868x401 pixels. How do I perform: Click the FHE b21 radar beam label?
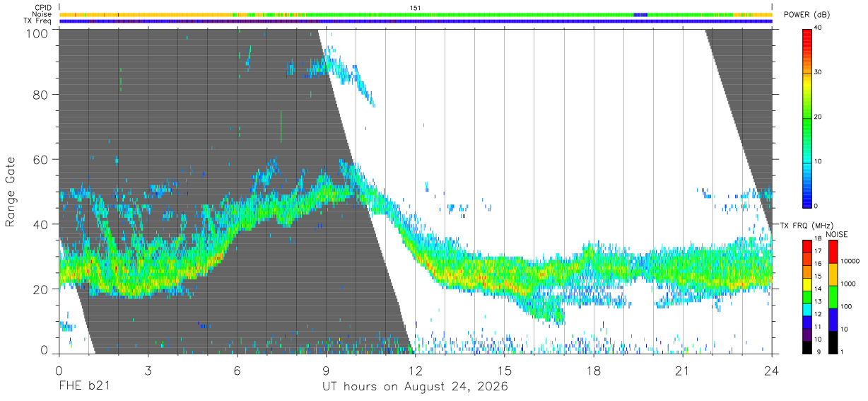point(84,387)
